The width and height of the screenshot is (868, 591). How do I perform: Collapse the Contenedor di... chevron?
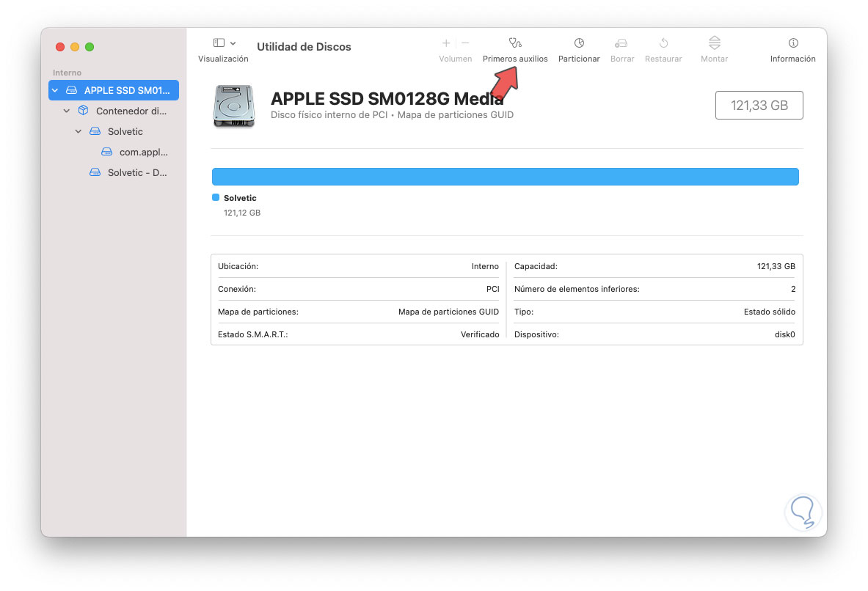(x=67, y=111)
